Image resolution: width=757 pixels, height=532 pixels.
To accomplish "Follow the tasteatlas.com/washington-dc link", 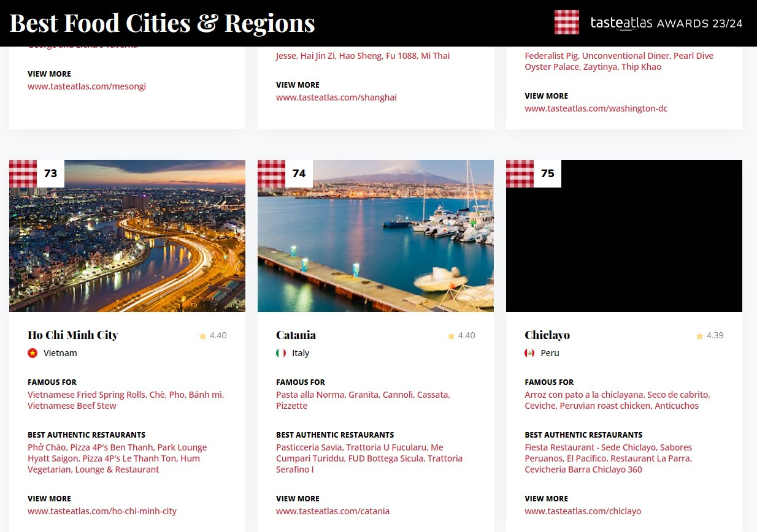I will click(x=596, y=108).
